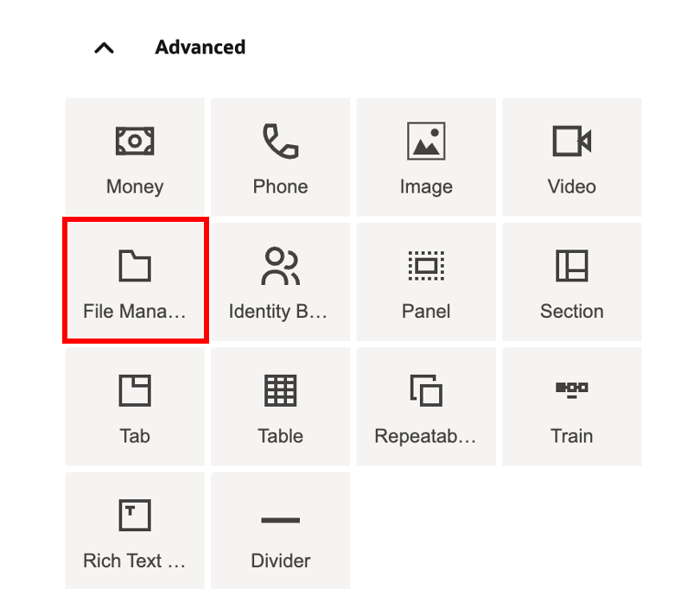This screenshot has height=601, width=700.
Task: Choose the Divider line icon
Action: point(280,520)
